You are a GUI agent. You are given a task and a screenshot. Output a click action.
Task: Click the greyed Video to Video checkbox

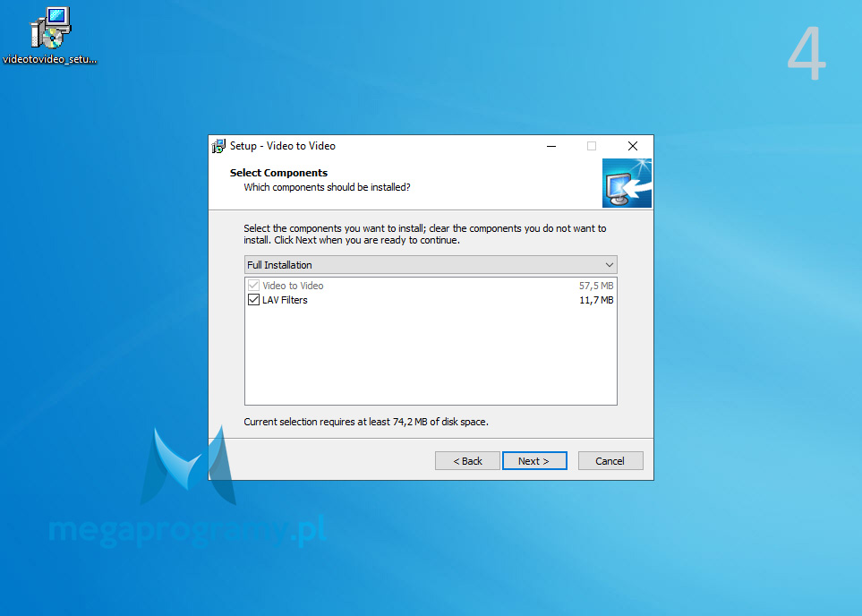253,286
